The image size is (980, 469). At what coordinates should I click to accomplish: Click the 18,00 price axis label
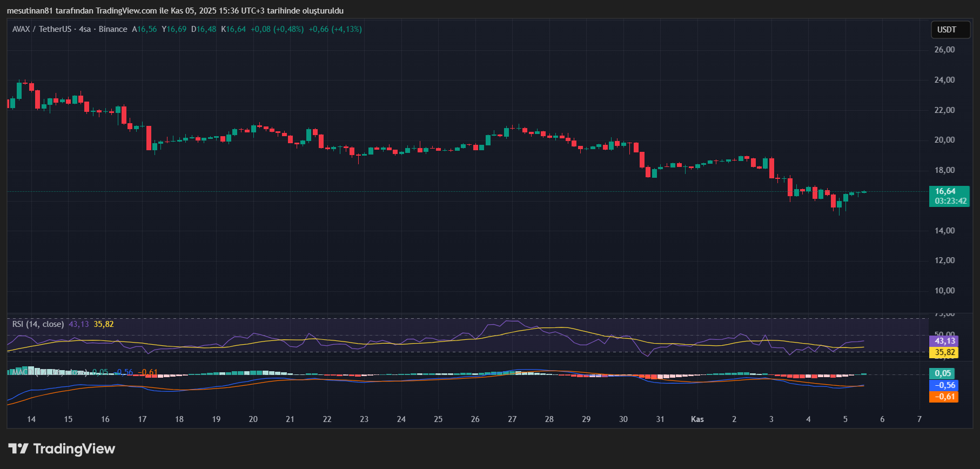(945, 170)
